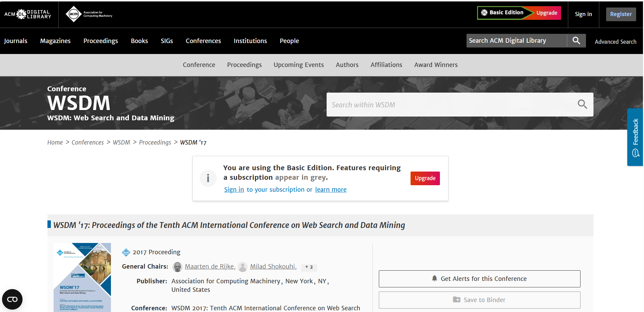Click the top search magnifier icon

coord(576,41)
